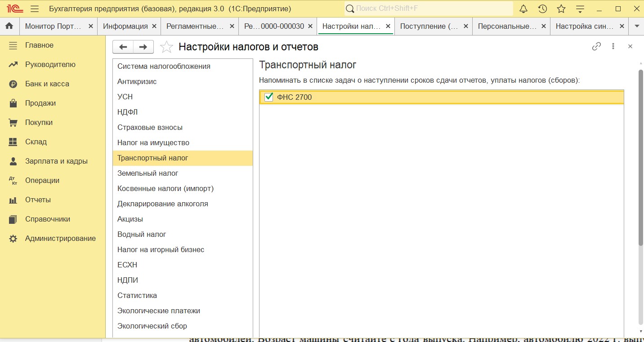Click the forward arrow navigation button

click(x=143, y=47)
